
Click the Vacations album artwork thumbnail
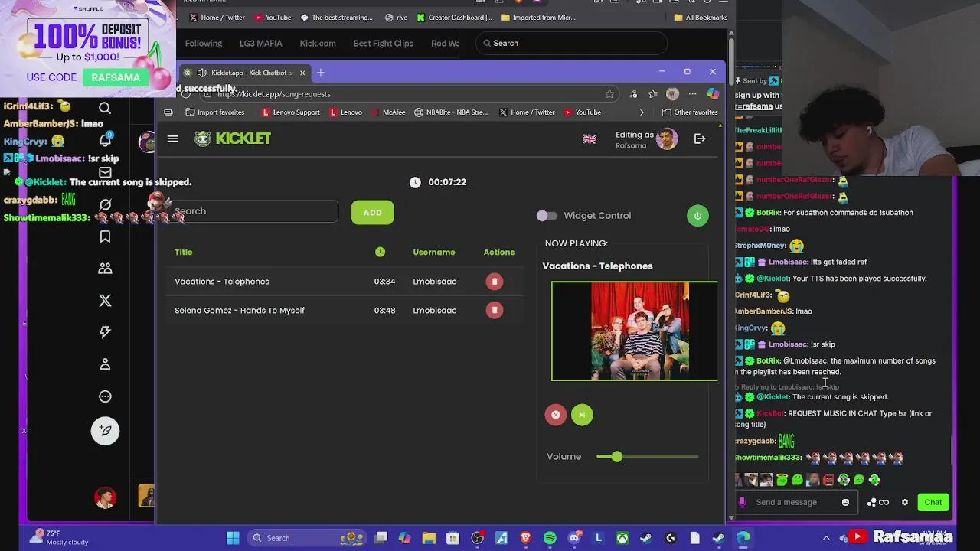tap(635, 331)
